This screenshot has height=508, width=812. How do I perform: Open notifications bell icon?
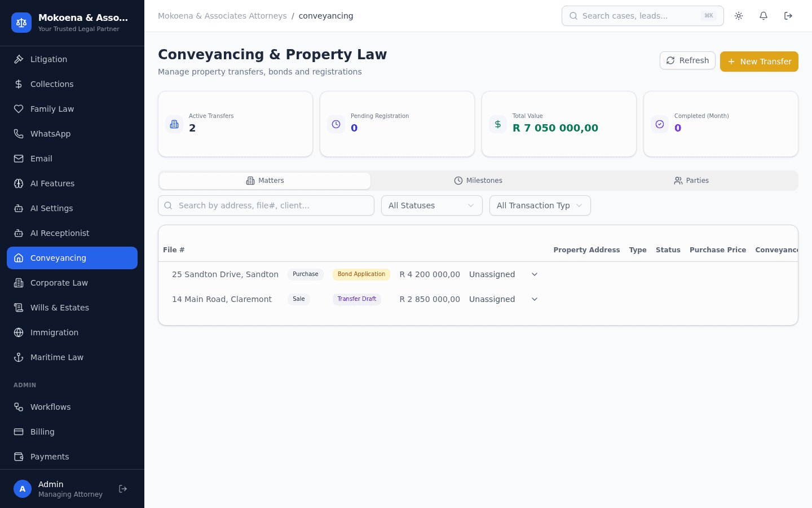pyautogui.click(x=764, y=16)
